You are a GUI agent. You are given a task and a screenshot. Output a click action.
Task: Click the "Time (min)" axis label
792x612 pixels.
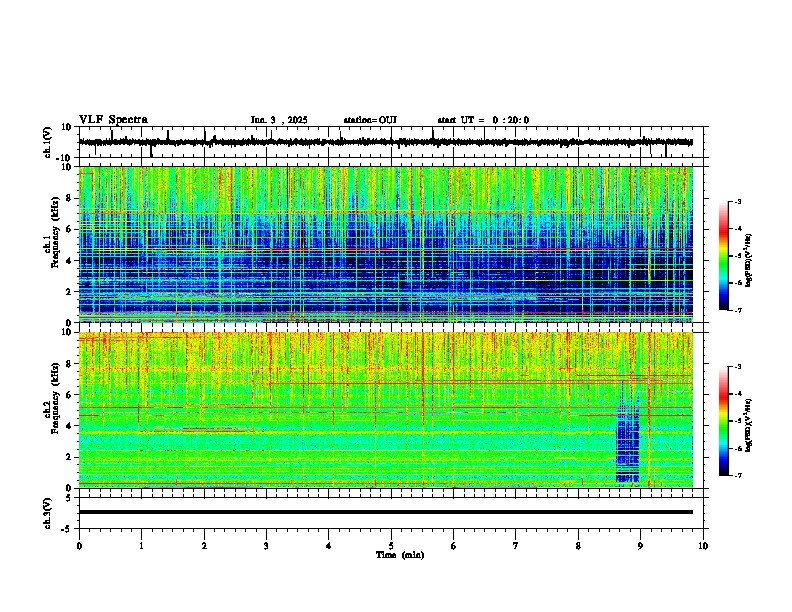[x=400, y=555]
